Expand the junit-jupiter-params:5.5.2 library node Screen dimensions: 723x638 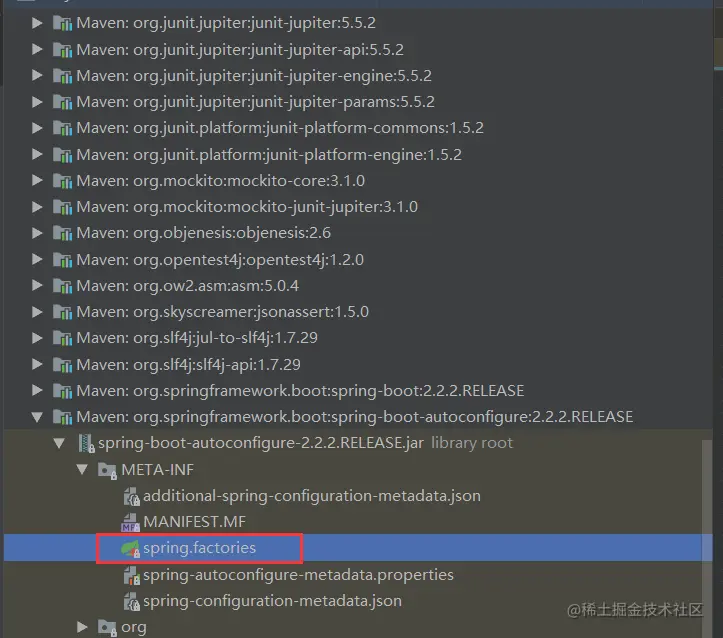tap(37, 101)
